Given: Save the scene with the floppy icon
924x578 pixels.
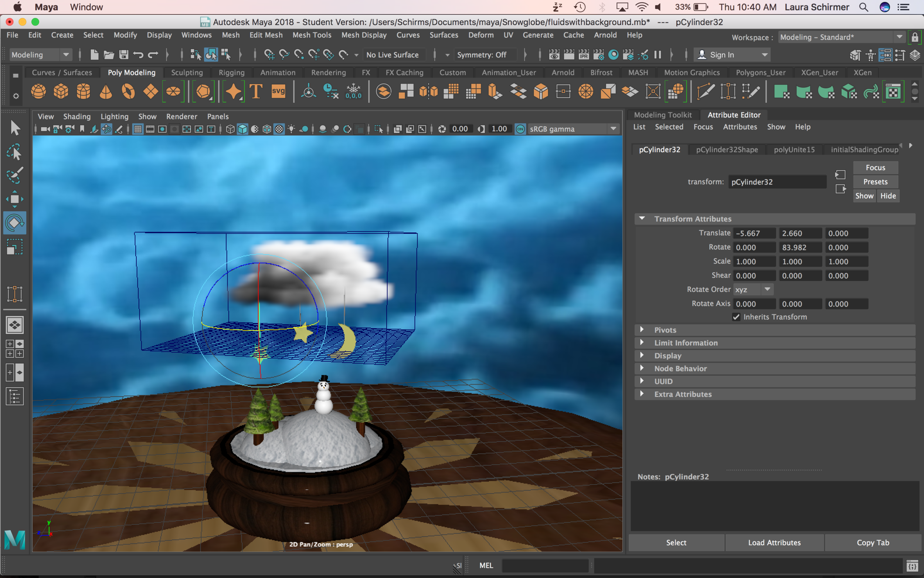Looking at the screenshot, I should click(123, 55).
